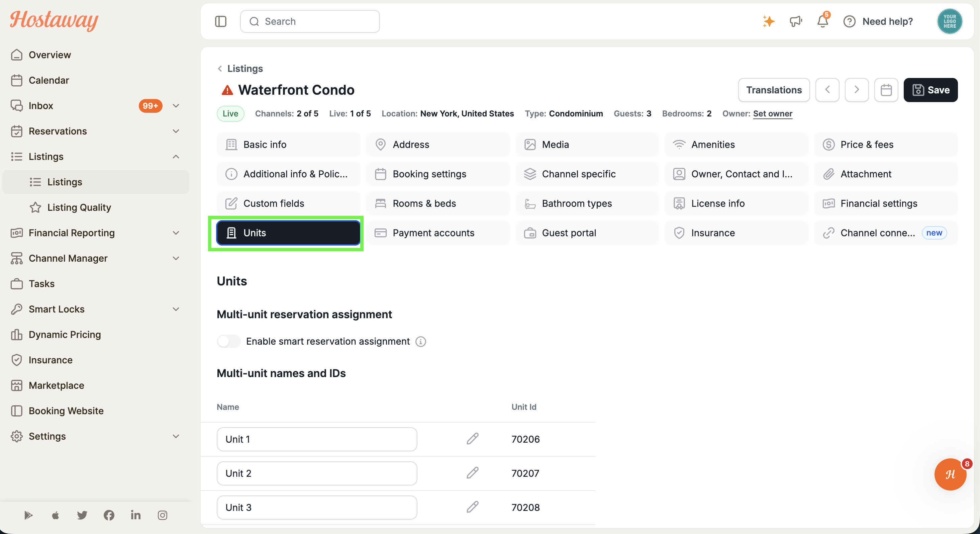
Task: Open the listing calendar icon button
Action: point(886,90)
